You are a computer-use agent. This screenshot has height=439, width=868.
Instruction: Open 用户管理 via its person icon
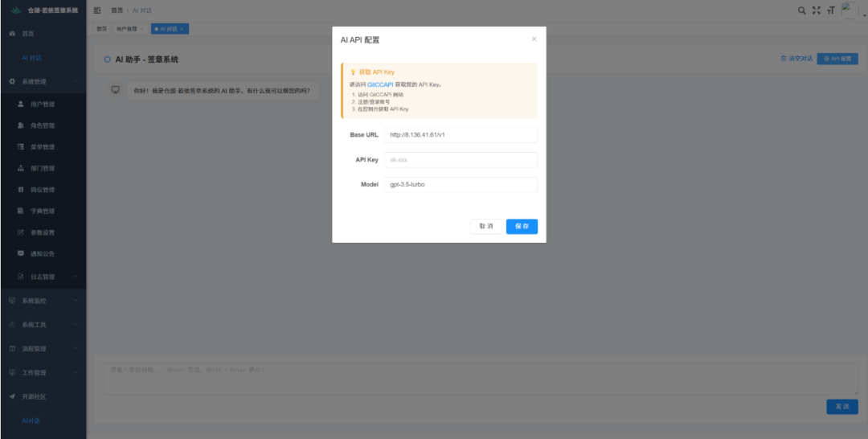click(21, 104)
